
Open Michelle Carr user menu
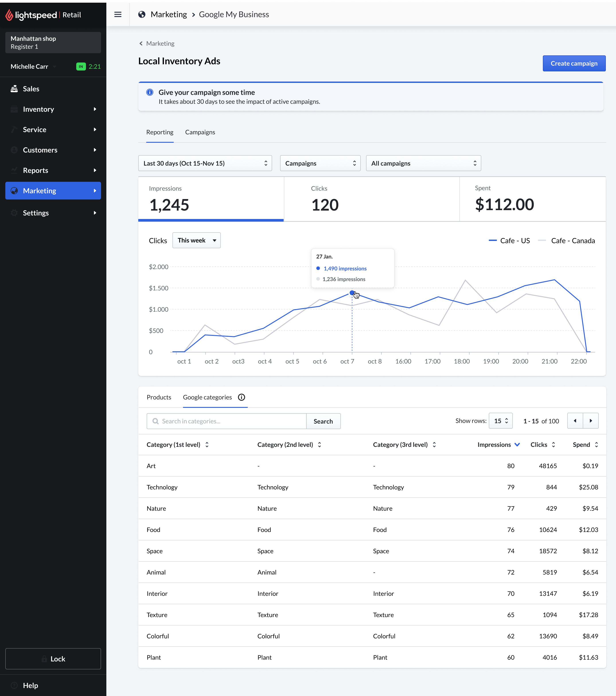coord(33,67)
